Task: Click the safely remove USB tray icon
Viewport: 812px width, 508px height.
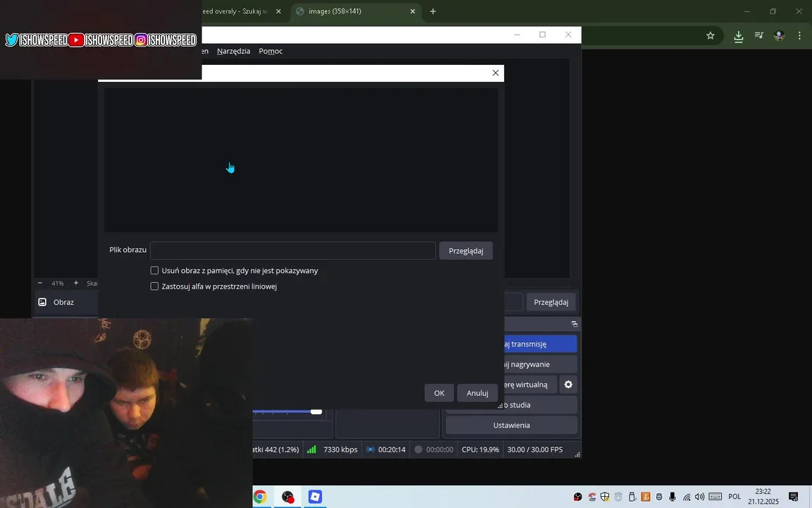Action: 632,497
